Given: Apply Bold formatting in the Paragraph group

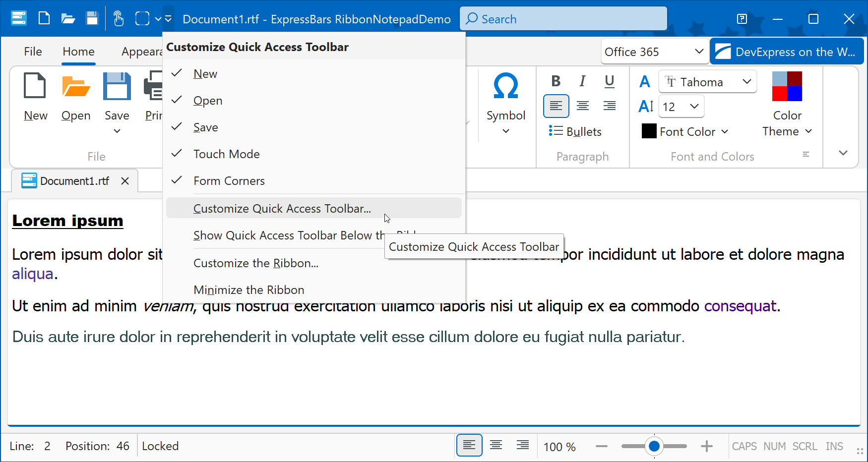Looking at the screenshot, I should [x=556, y=81].
